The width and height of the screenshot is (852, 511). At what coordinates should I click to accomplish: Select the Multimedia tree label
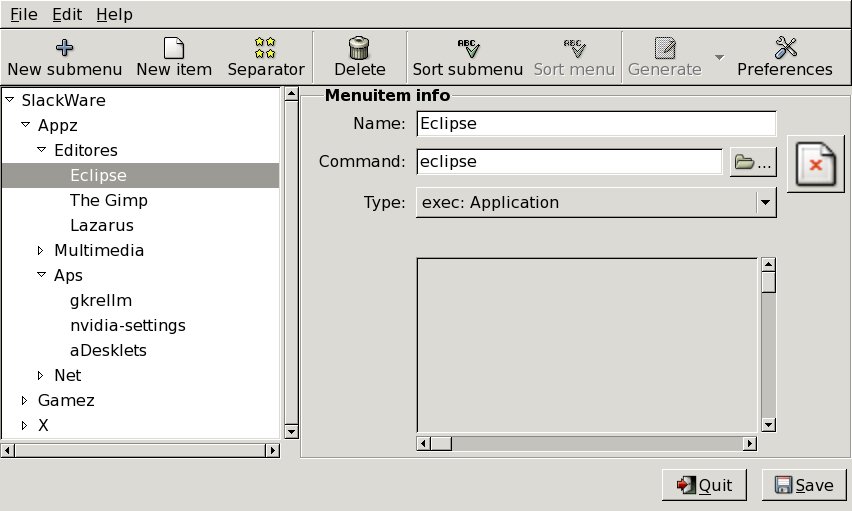click(x=99, y=250)
